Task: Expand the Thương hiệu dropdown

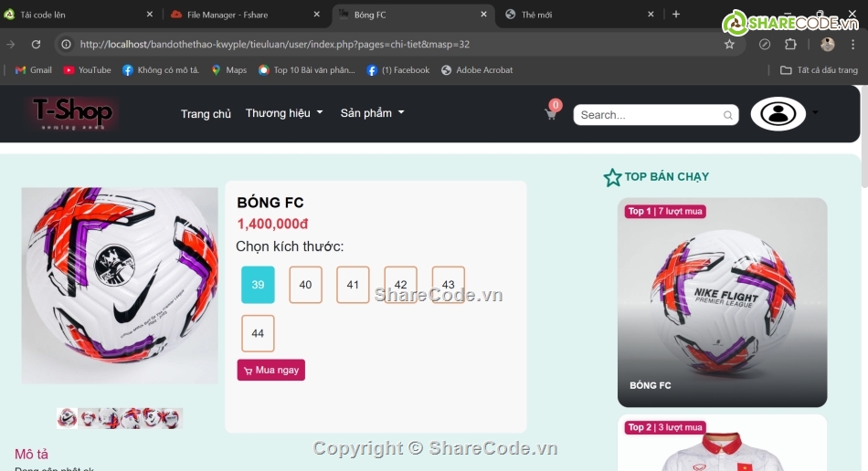Action: point(284,113)
